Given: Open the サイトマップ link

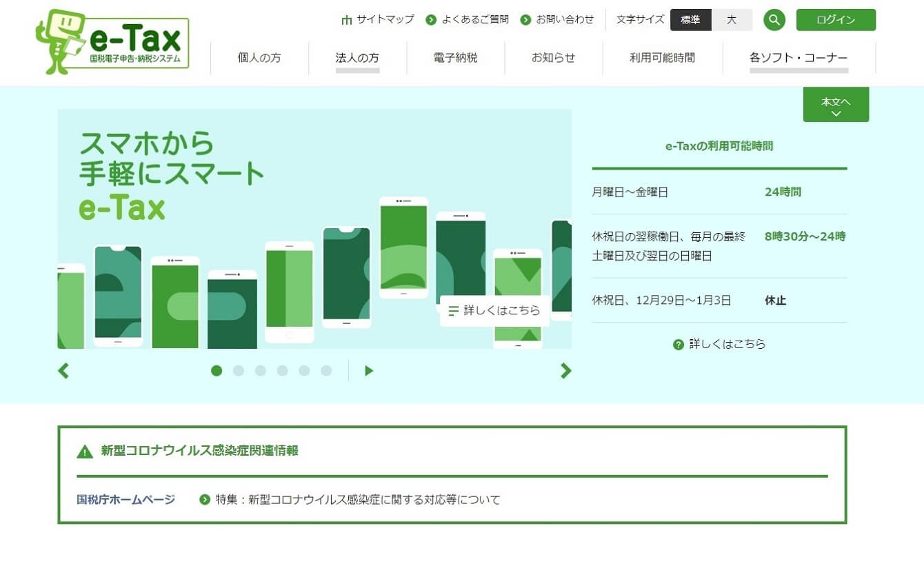Looking at the screenshot, I should [x=385, y=19].
